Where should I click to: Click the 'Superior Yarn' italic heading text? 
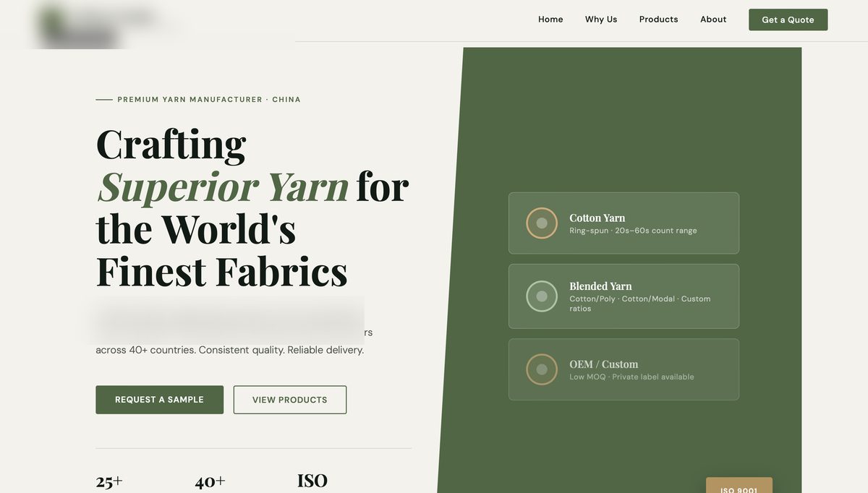[224, 187]
